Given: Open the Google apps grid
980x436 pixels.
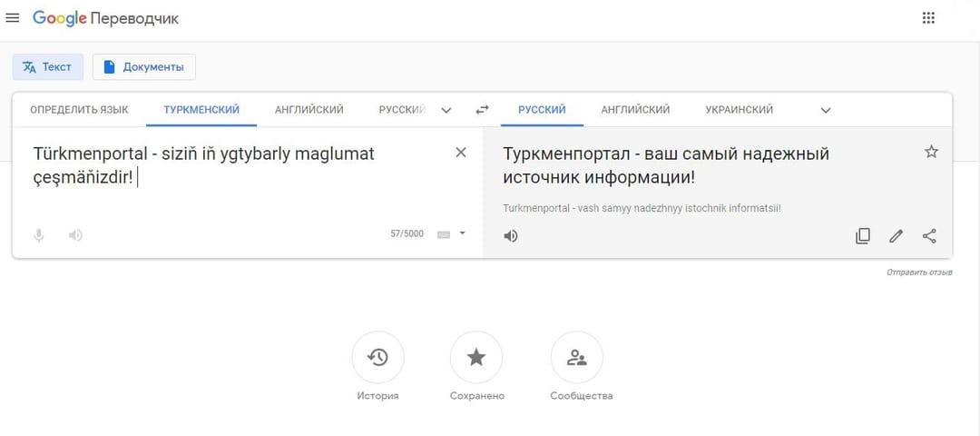Looking at the screenshot, I should point(929,18).
